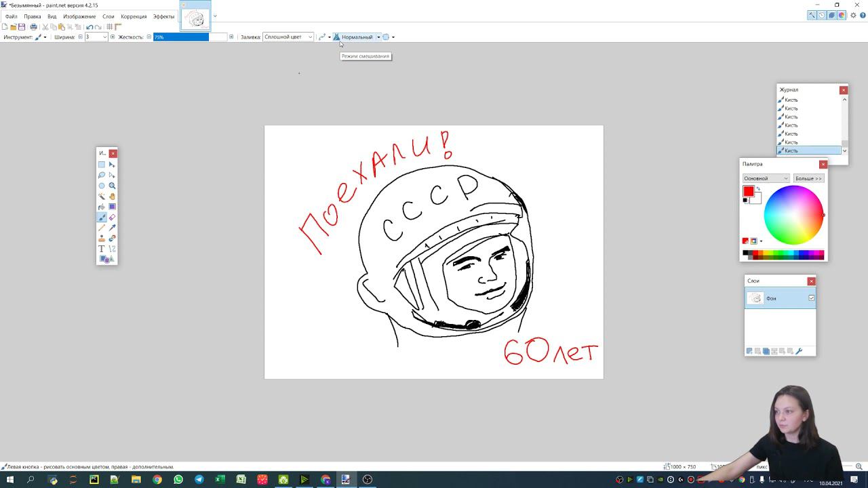Open layer properties wrench icon
868x488 pixels.
tap(799, 351)
